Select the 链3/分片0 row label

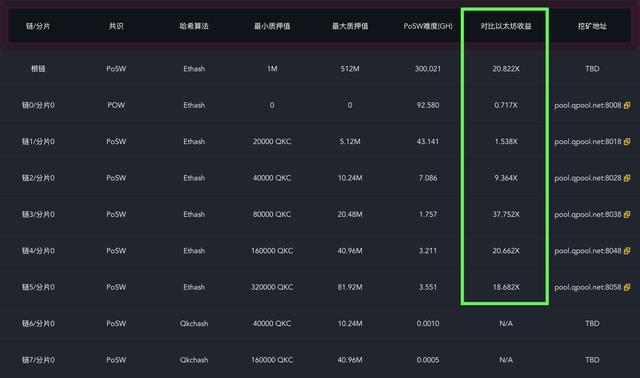click(x=38, y=214)
